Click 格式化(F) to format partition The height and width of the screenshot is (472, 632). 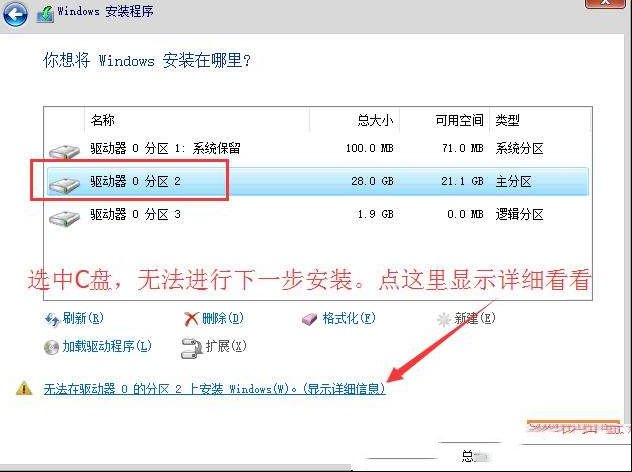(349, 318)
